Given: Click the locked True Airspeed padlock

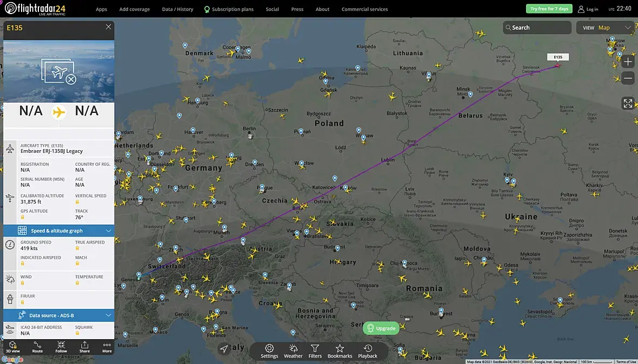Looking at the screenshot, I should coord(77,248).
